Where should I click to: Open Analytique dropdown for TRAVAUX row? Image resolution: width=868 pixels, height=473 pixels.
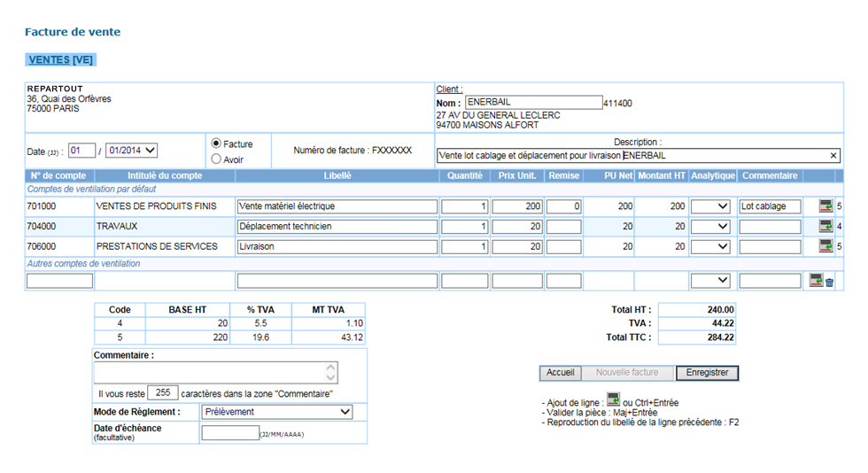point(710,226)
